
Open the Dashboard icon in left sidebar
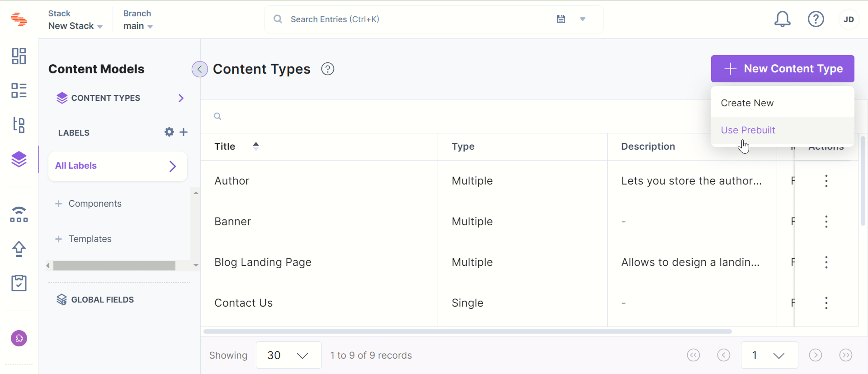(x=19, y=56)
